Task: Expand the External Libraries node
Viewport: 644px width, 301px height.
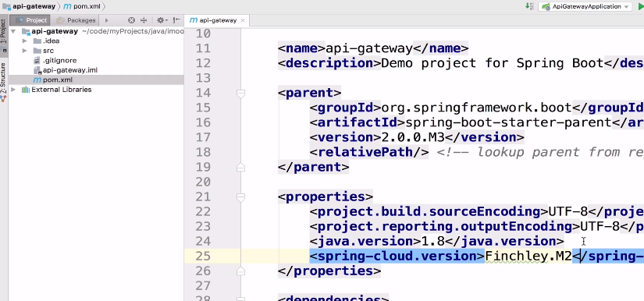Action: [13, 90]
